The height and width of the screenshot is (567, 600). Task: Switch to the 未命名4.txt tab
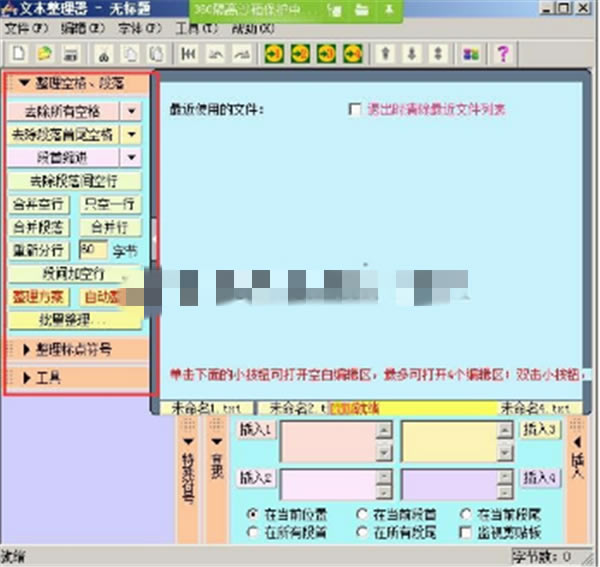(x=539, y=408)
